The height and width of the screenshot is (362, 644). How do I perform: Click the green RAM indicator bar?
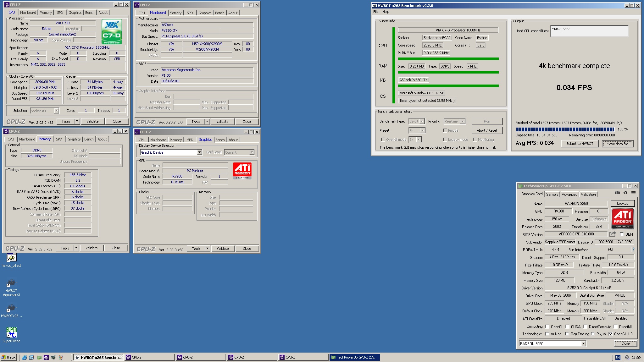pos(448,72)
